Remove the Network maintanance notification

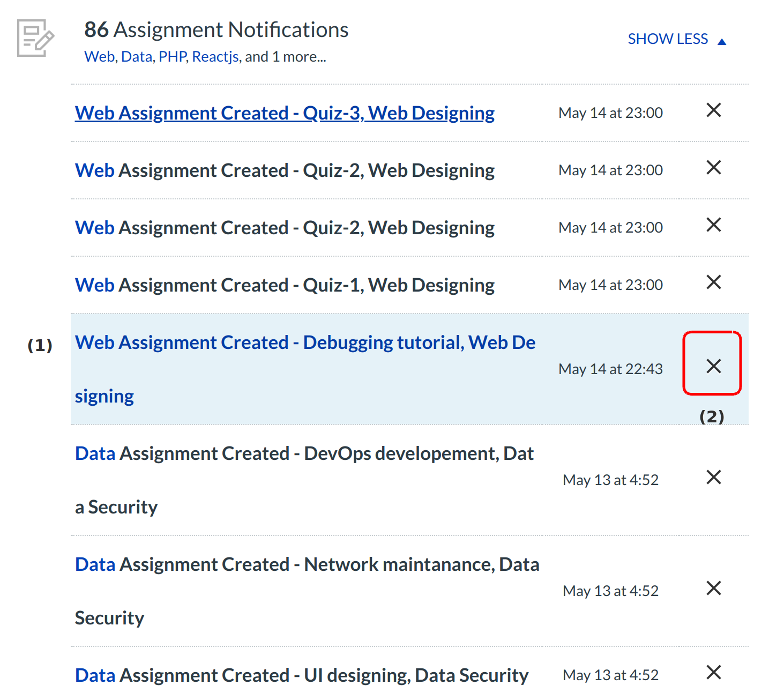713,589
